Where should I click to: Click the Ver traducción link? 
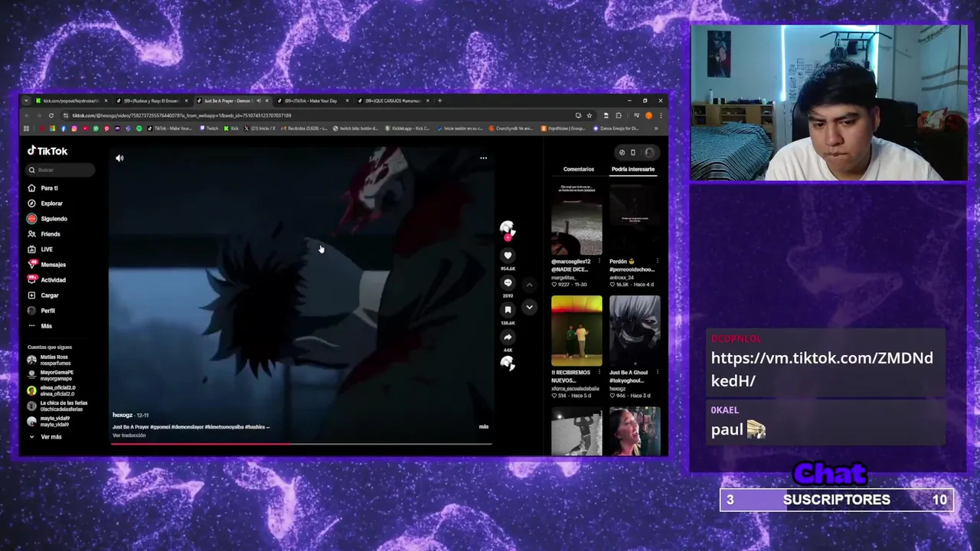click(129, 435)
